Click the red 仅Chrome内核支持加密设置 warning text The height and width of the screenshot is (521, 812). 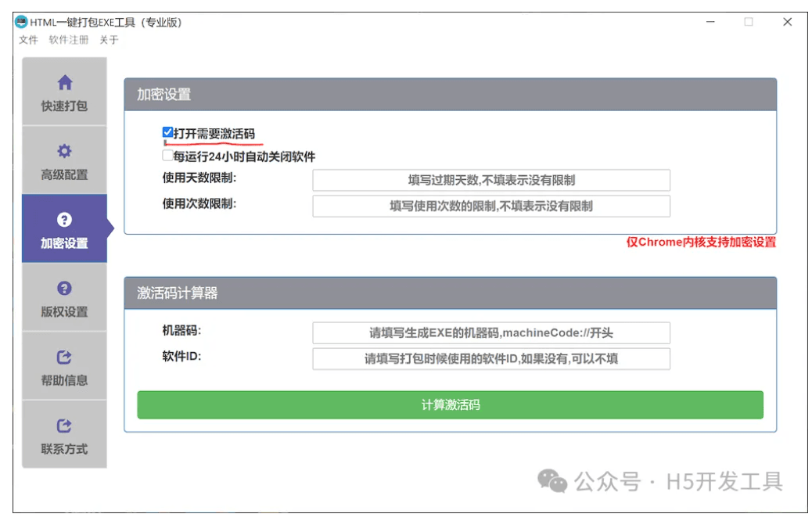(699, 244)
